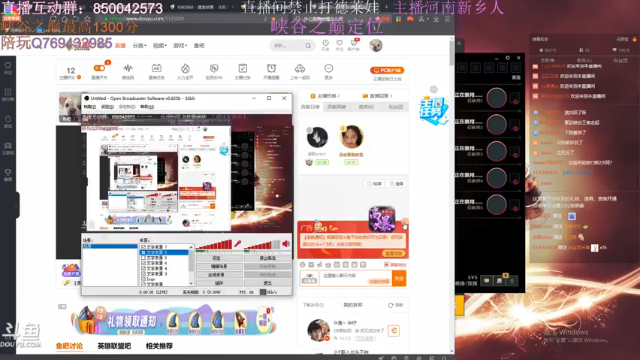Image resolution: width=640 pixels, height=360 pixels.
Task: Toggle the orange checkbox right of chat icons
Action: [386, 265]
